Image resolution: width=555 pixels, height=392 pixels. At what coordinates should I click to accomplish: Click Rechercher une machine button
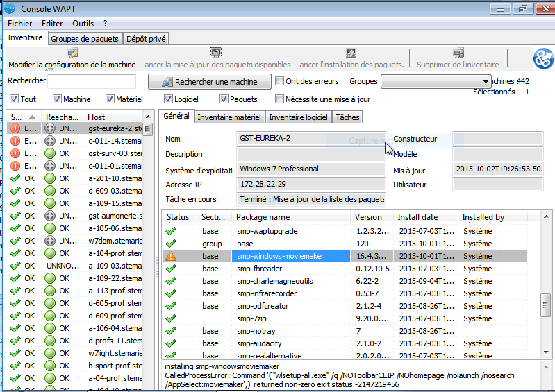click(x=210, y=82)
